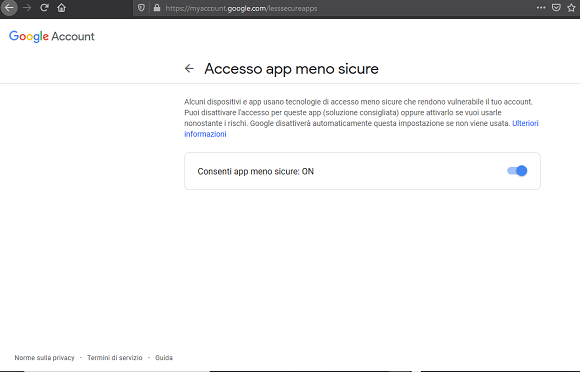
Task: Click the Accesso app meno sicure heading
Action: 291,69
